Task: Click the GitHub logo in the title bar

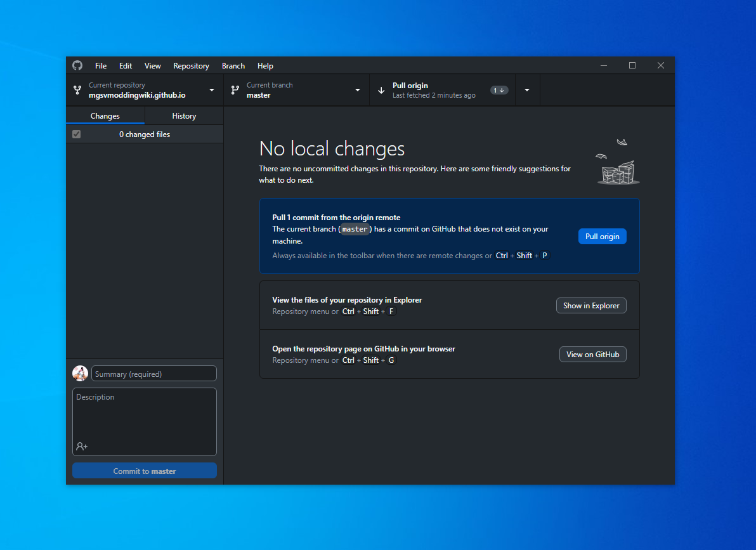Action: coord(77,65)
